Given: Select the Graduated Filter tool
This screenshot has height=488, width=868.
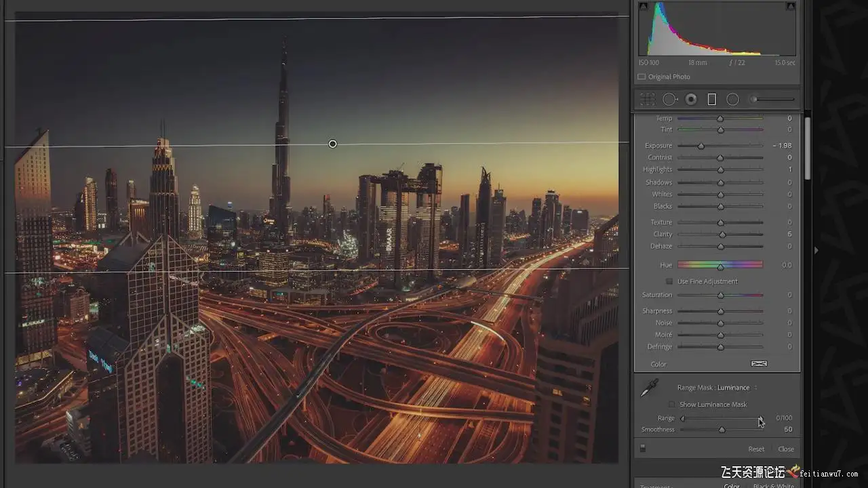Looking at the screenshot, I should click(711, 99).
